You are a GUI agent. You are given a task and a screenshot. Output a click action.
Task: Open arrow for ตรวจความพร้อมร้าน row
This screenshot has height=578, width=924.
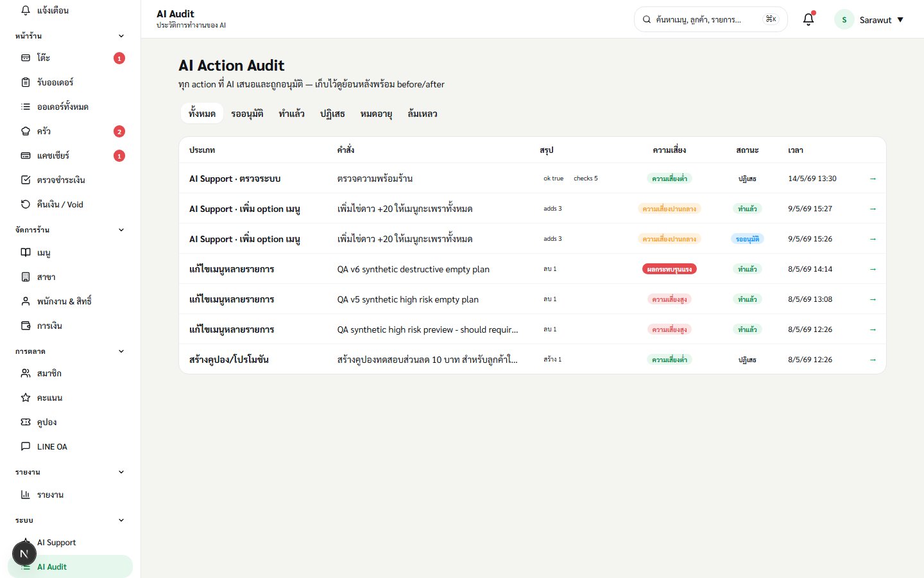[x=873, y=179]
